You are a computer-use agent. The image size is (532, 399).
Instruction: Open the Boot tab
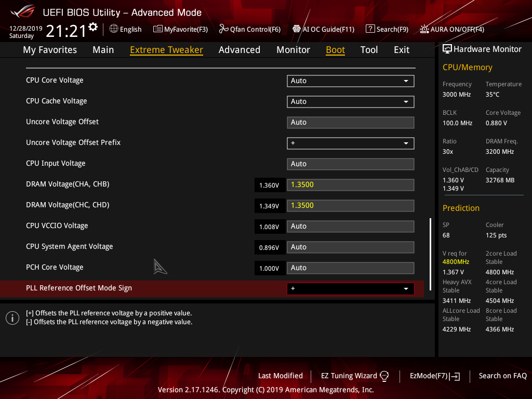[335, 50]
